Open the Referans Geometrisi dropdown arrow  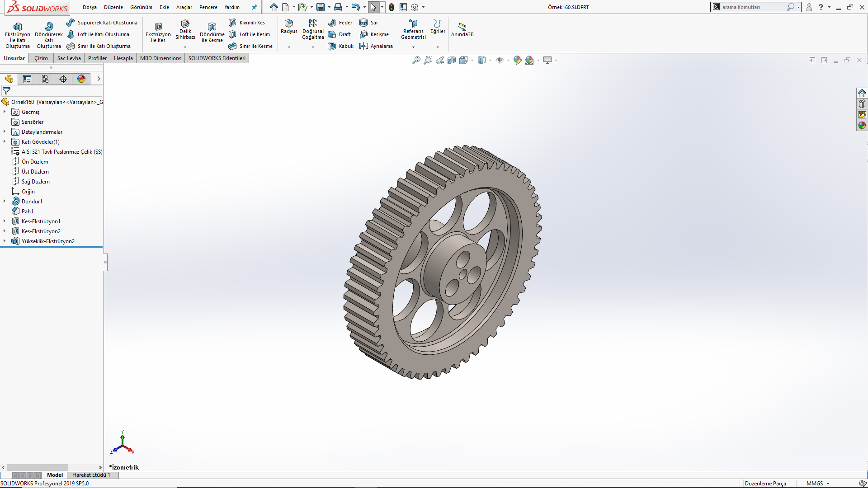[413, 47]
